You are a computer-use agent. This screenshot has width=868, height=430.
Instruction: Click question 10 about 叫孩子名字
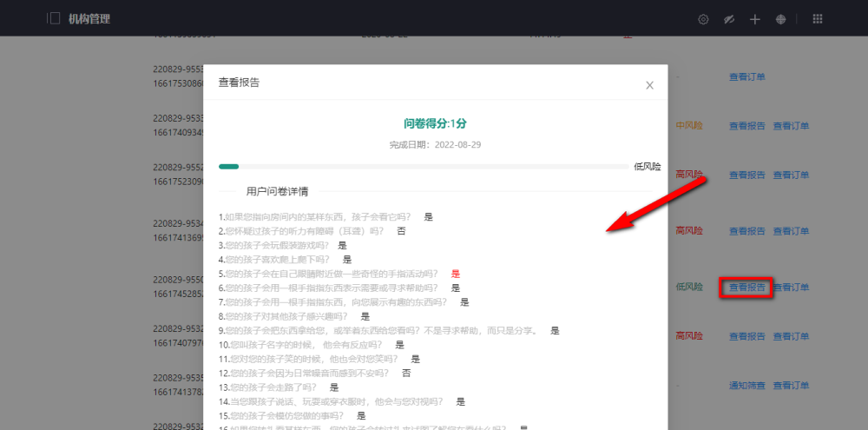point(300,345)
